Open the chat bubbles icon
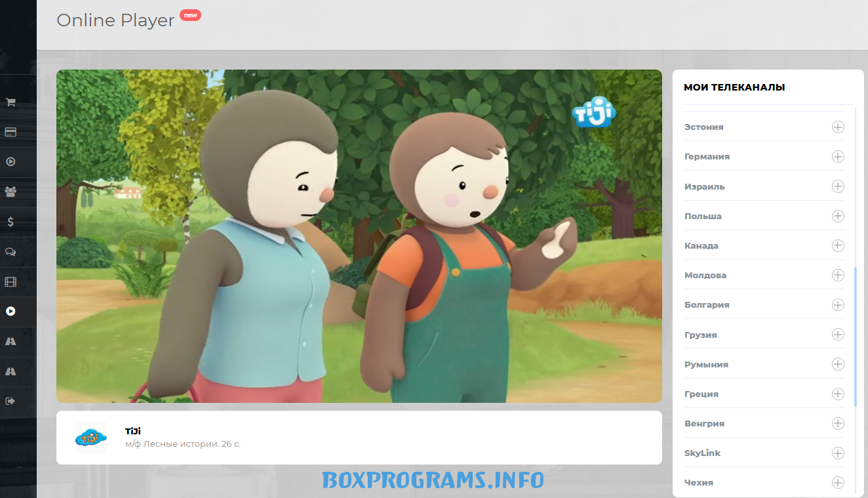Image resolution: width=868 pixels, height=498 pixels. [10, 252]
